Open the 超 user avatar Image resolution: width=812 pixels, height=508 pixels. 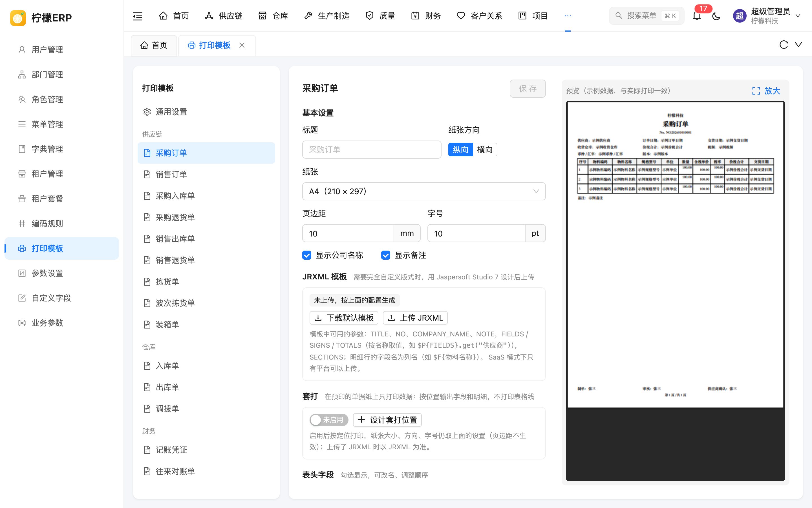click(x=740, y=16)
